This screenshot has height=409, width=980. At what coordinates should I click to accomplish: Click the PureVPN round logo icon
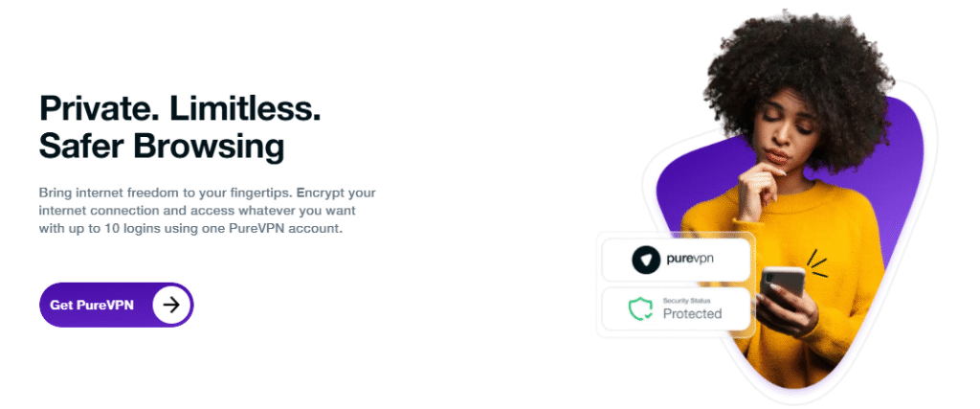click(x=647, y=261)
